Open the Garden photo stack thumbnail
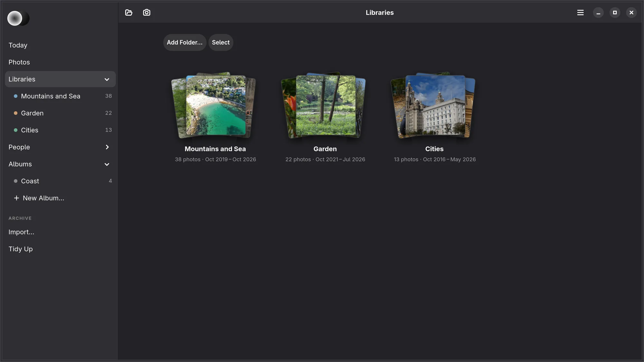Image resolution: width=644 pixels, height=362 pixels. pos(323,106)
